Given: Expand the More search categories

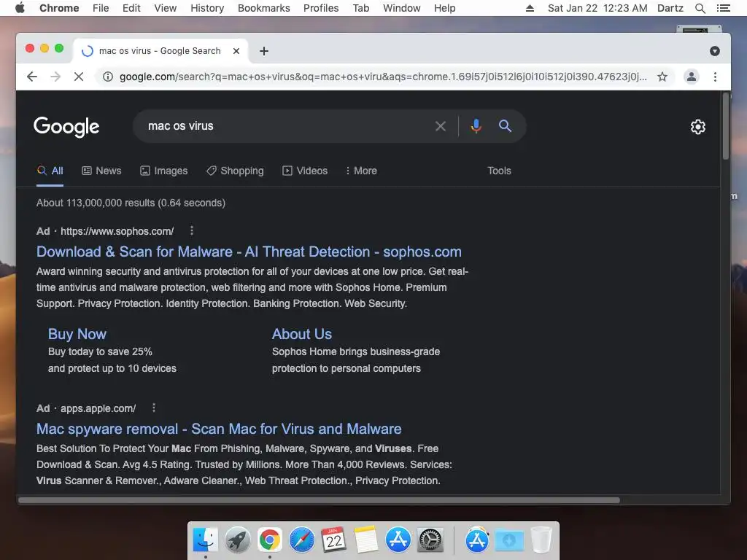Looking at the screenshot, I should (361, 171).
